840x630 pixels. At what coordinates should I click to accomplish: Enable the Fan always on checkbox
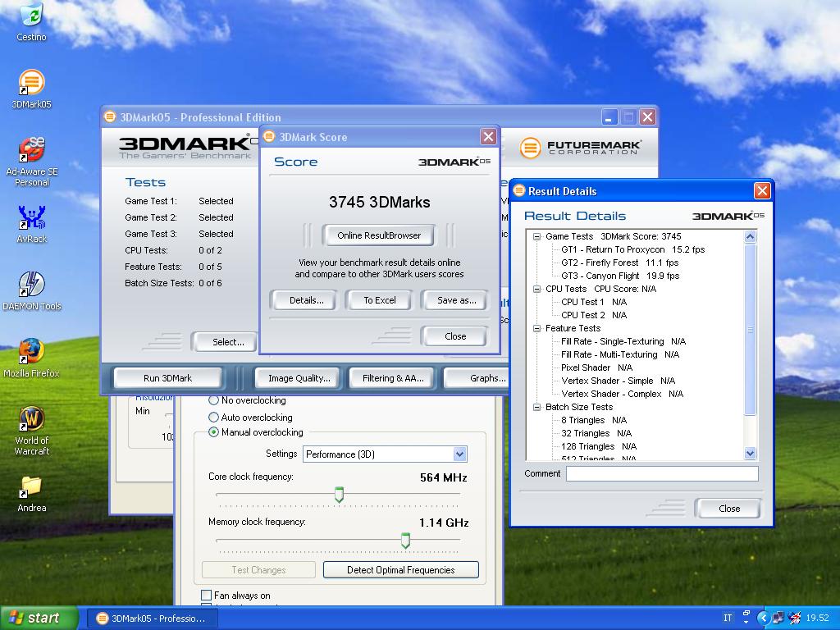click(206, 596)
